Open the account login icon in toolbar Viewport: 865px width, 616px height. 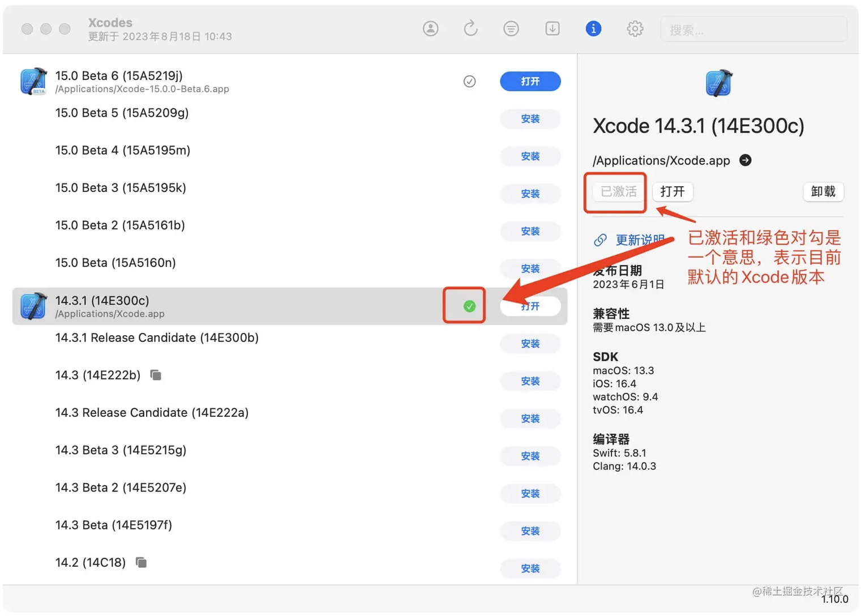(430, 28)
